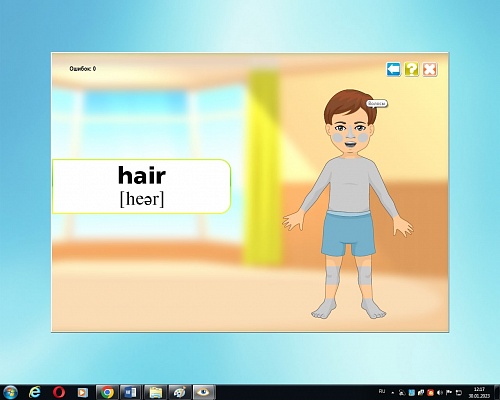Open the Windows Start menu
Screen dimensions: 500x400
[11, 392]
